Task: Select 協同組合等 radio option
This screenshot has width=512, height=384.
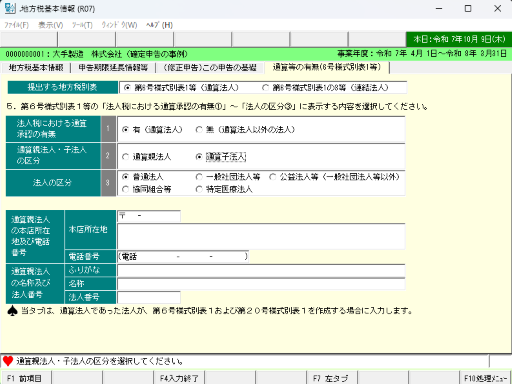Action: pos(147,189)
